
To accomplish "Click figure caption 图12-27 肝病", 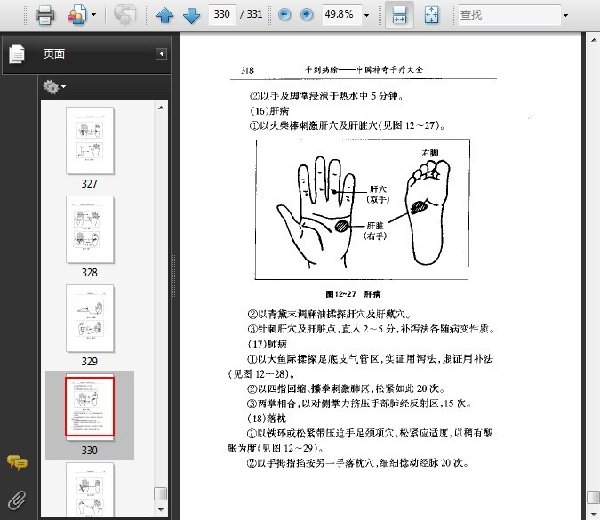I will click(353, 294).
